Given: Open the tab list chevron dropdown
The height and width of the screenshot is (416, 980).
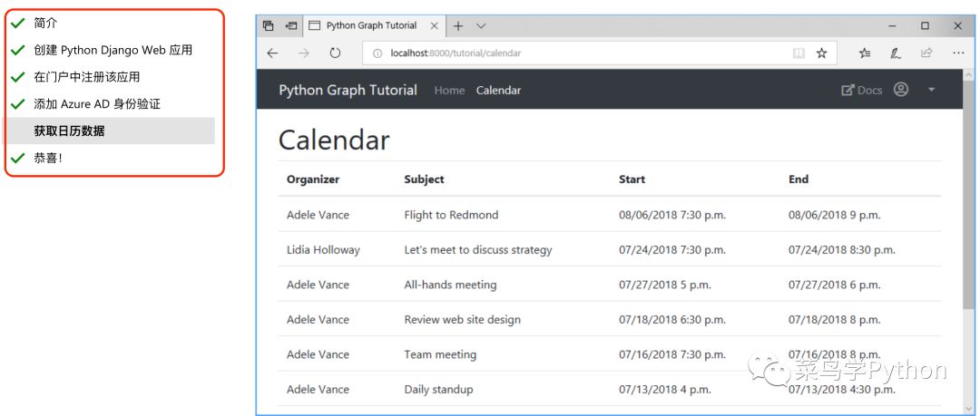Looking at the screenshot, I should click(x=481, y=25).
